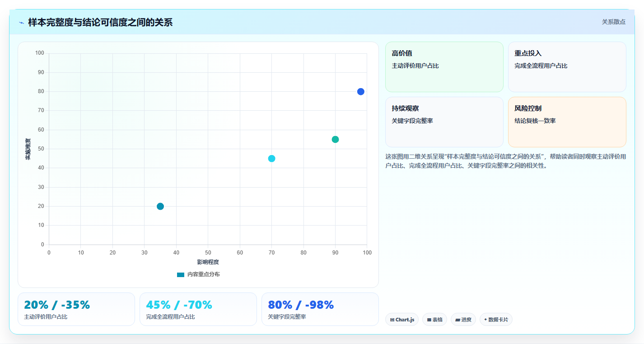Click the 内容重点分布 legend label
644x344 pixels.
click(204, 274)
